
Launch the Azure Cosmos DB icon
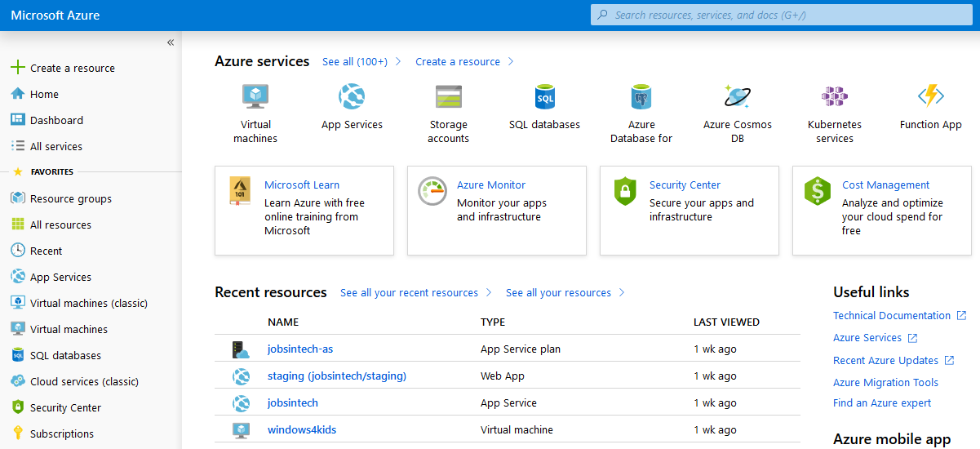pos(738,96)
